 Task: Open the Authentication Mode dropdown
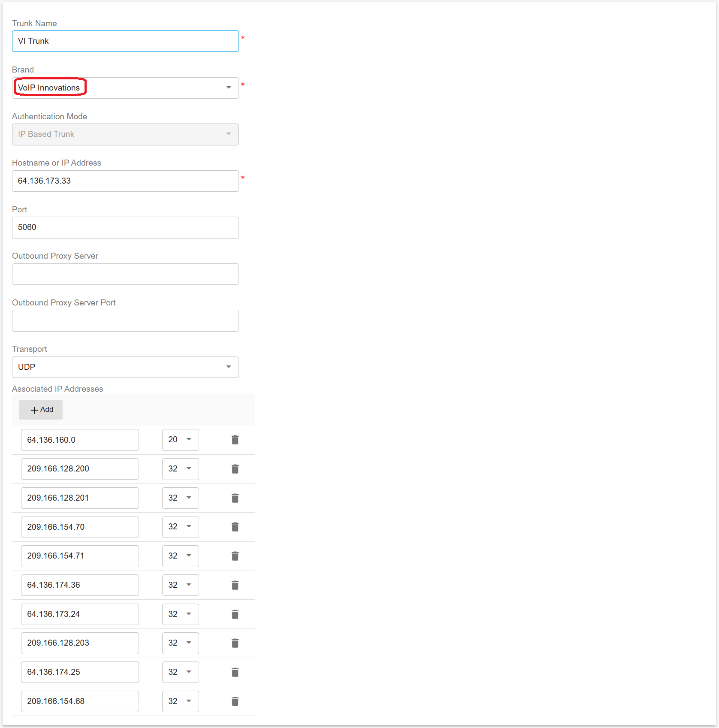(125, 134)
